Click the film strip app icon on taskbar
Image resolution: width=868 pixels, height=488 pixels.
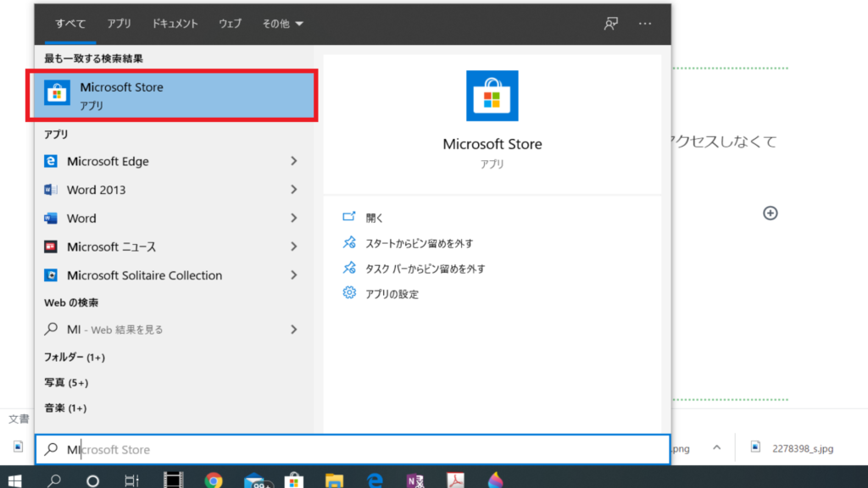173,480
